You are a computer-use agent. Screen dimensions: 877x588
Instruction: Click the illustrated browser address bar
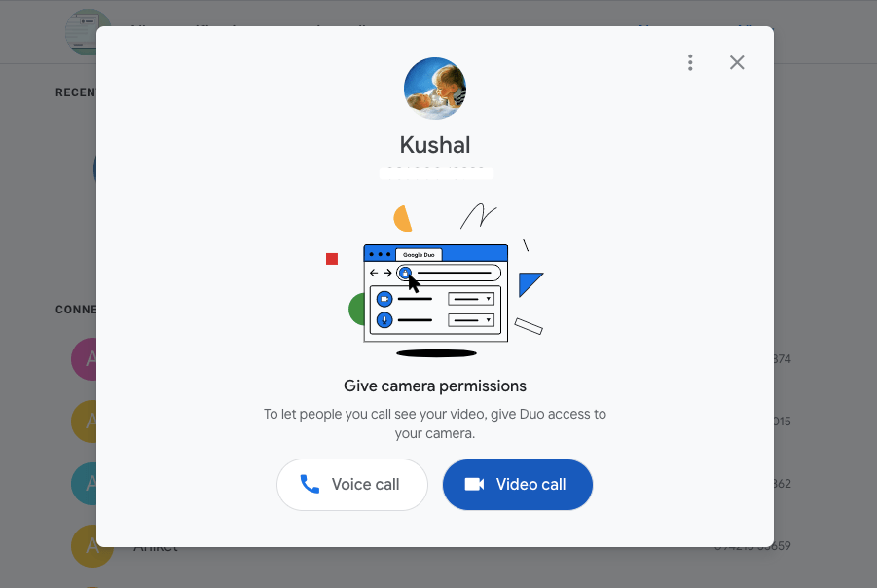[449, 273]
